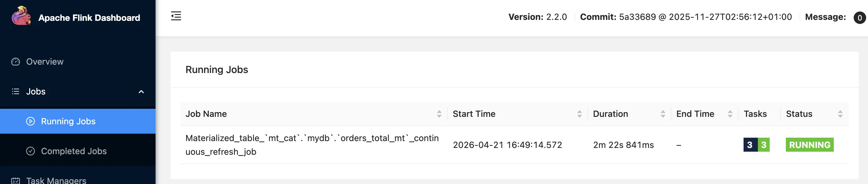Select the Completed Jobs check-circle icon
The height and width of the screenshot is (184, 868).
click(30, 151)
